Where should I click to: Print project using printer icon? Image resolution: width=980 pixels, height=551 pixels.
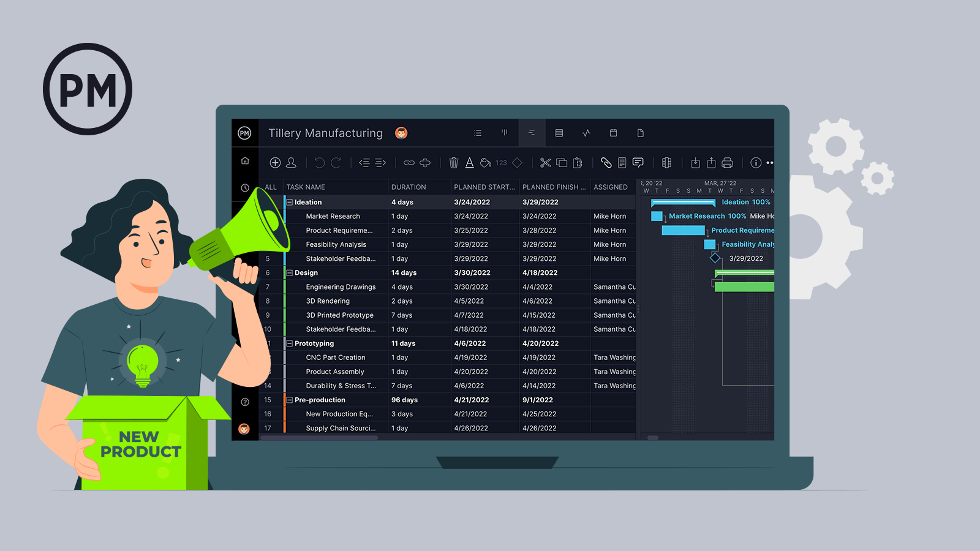coord(727,163)
